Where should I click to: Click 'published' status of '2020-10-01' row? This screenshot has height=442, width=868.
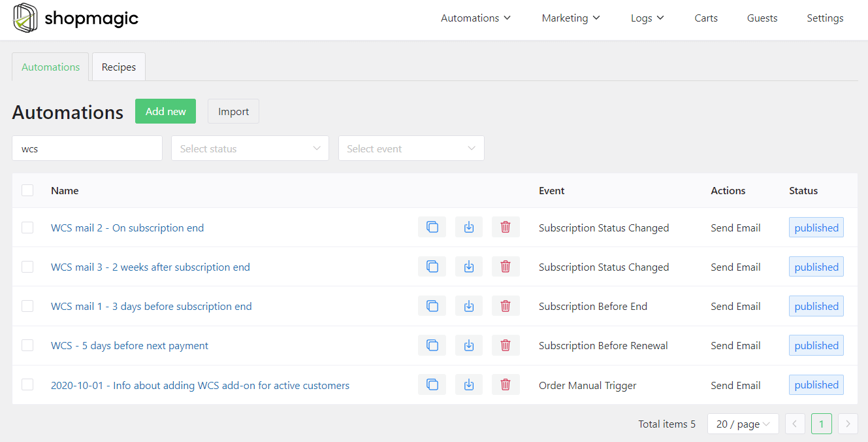pos(816,385)
